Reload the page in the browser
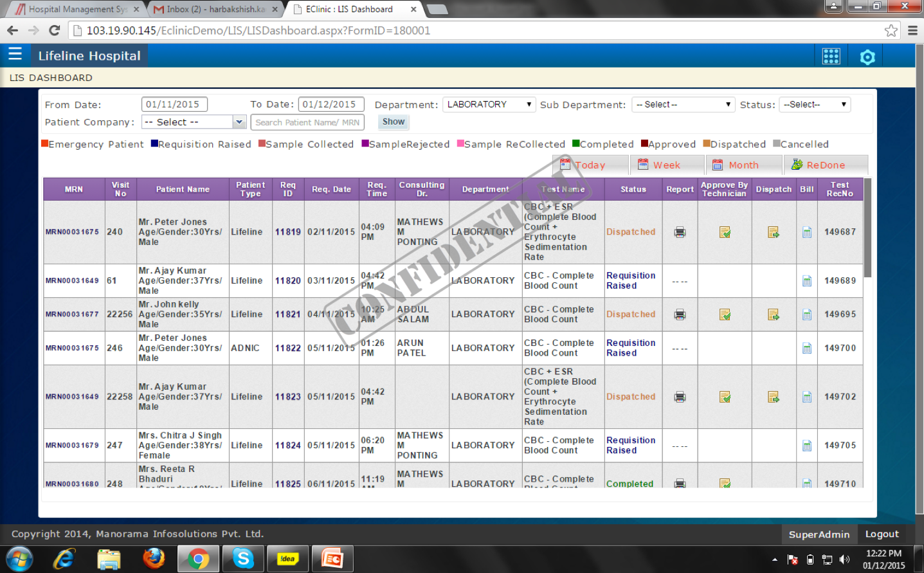The width and height of the screenshot is (924, 573). 55,30
